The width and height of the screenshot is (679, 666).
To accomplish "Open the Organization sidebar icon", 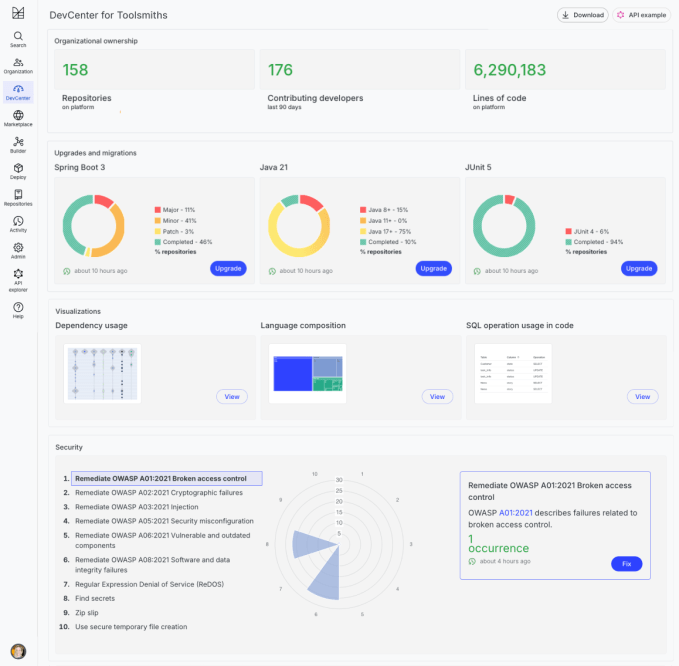I will point(18,65).
